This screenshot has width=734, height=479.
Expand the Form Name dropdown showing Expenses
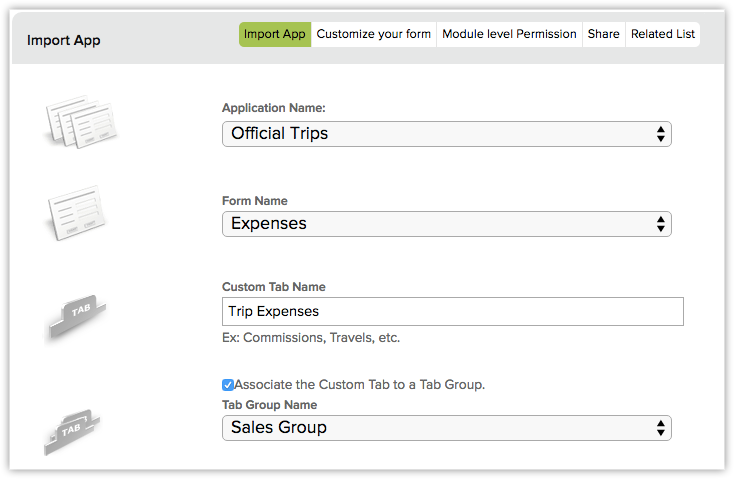(446, 224)
